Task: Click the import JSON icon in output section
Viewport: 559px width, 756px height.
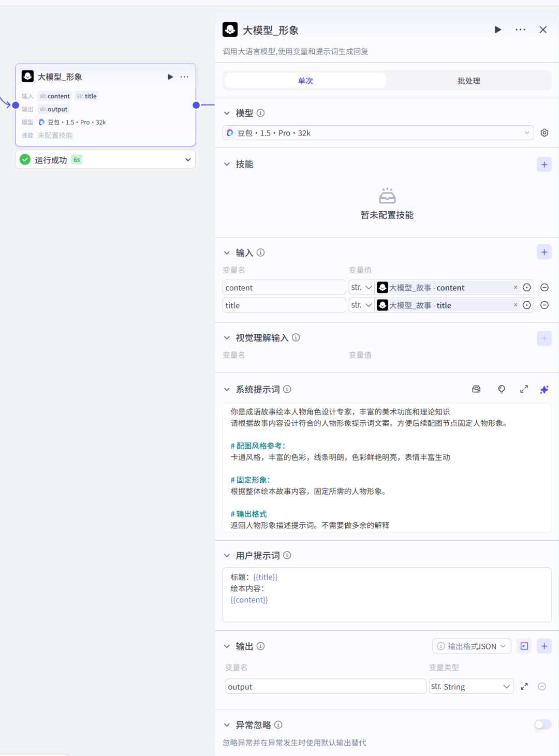Action: tap(524, 646)
